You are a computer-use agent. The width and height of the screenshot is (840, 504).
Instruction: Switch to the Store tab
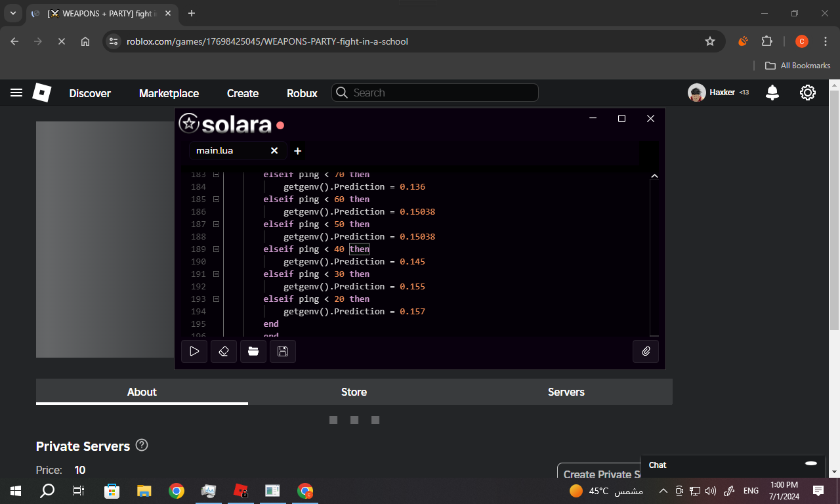pyautogui.click(x=354, y=392)
